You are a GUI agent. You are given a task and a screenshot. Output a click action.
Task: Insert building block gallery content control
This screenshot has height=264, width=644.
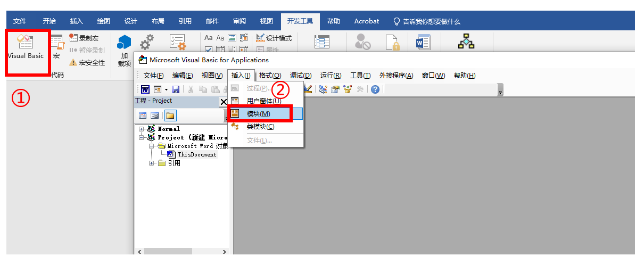point(244,38)
